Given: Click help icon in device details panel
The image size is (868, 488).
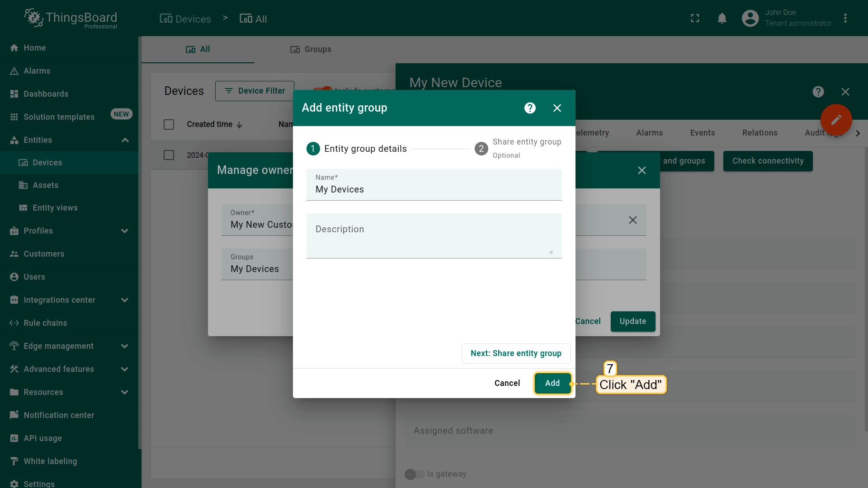Looking at the screenshot, I should coord(818,92).
